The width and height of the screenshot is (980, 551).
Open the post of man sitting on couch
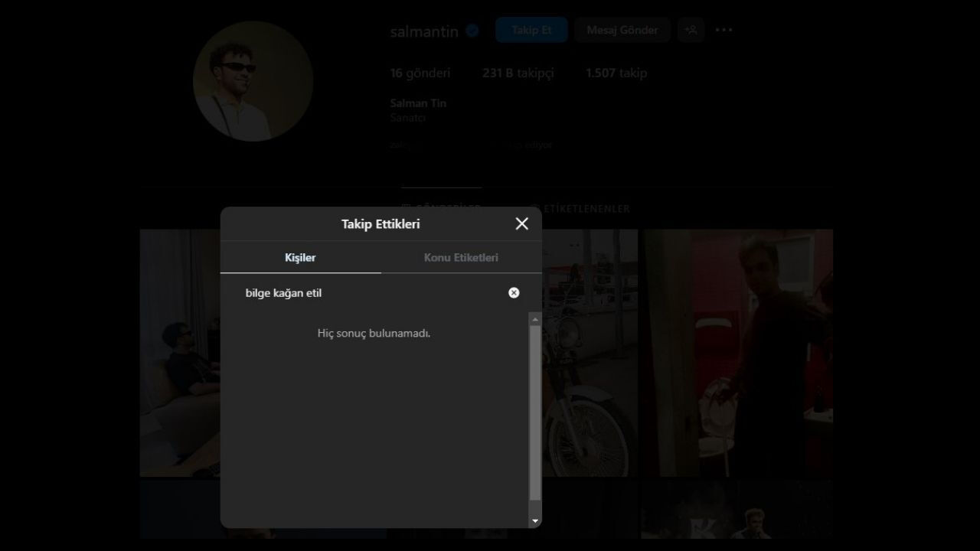point(179,352)
